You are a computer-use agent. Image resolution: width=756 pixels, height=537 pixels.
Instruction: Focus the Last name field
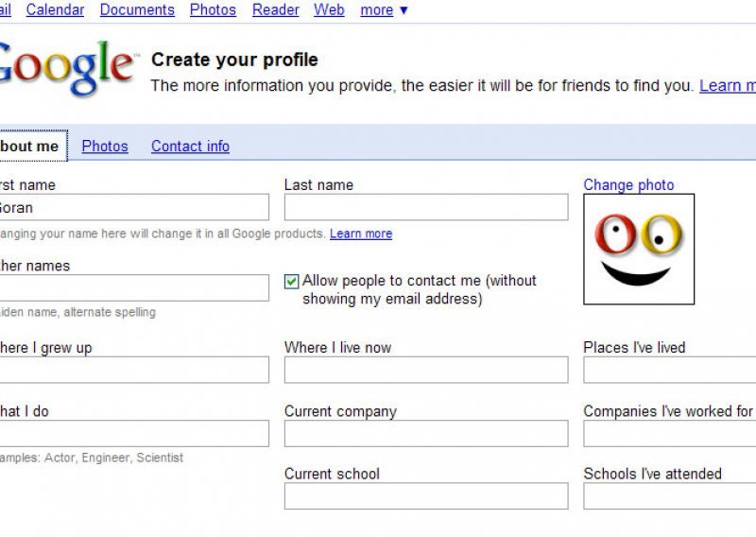click(x=426, y=207)
